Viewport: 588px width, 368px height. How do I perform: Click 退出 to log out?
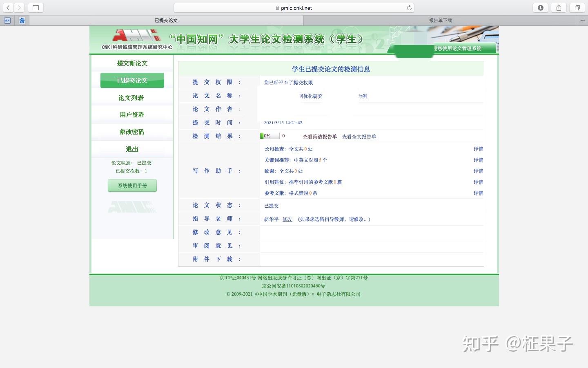(x=132, y=149)
